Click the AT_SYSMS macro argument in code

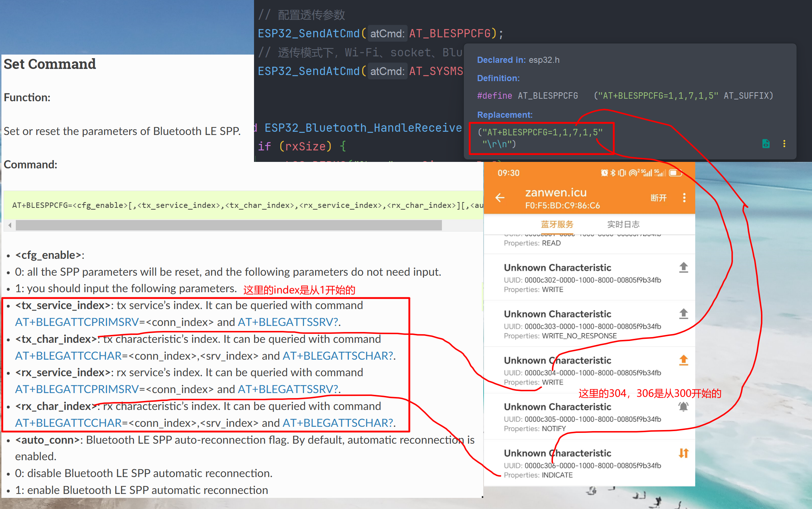pos(436,71)
